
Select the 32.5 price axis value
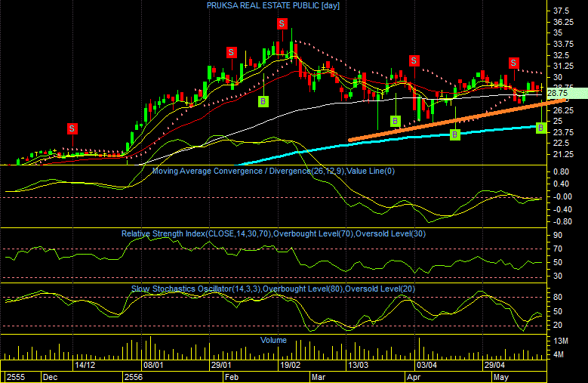[x=561, y=55]
